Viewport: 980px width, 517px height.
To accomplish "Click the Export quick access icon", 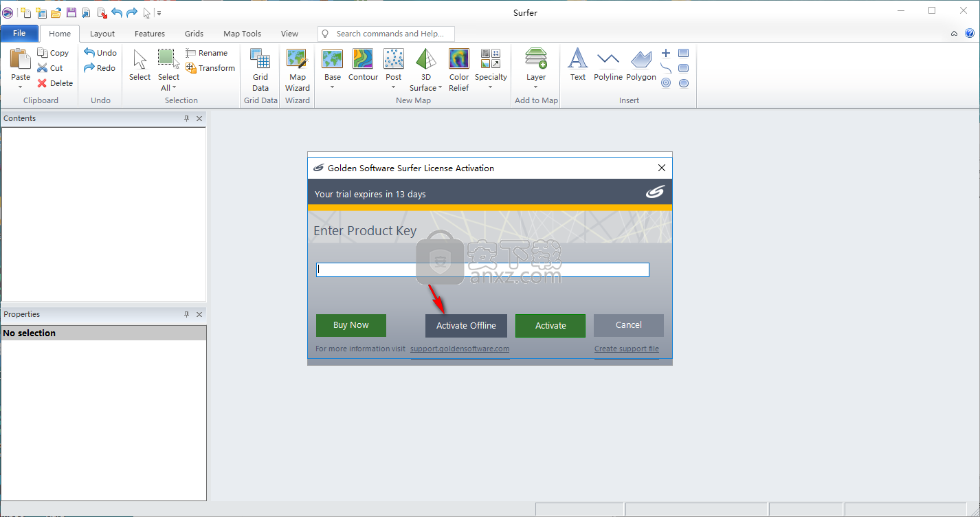I will tap(101, 12).
